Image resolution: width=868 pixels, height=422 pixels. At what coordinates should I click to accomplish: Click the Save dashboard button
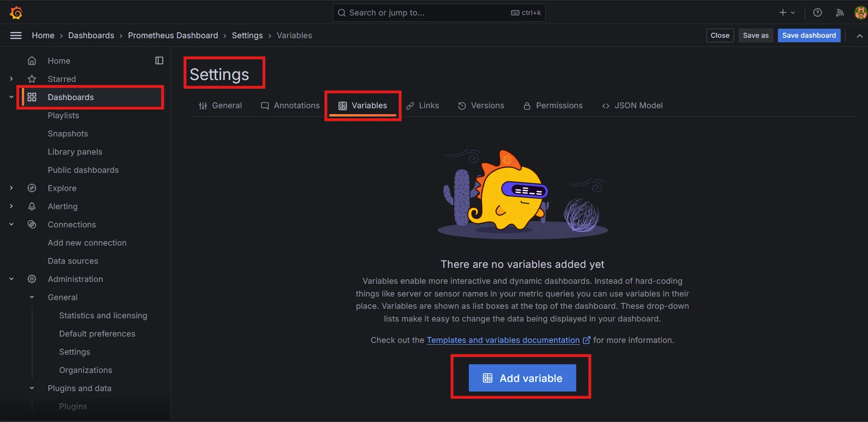[809, 35]
